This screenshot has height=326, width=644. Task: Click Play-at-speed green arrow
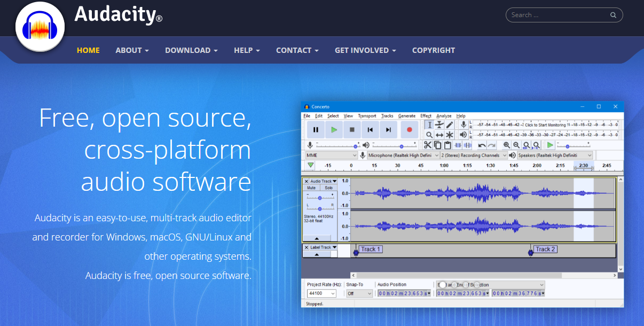pyautogui.click(x=550, y=145)
